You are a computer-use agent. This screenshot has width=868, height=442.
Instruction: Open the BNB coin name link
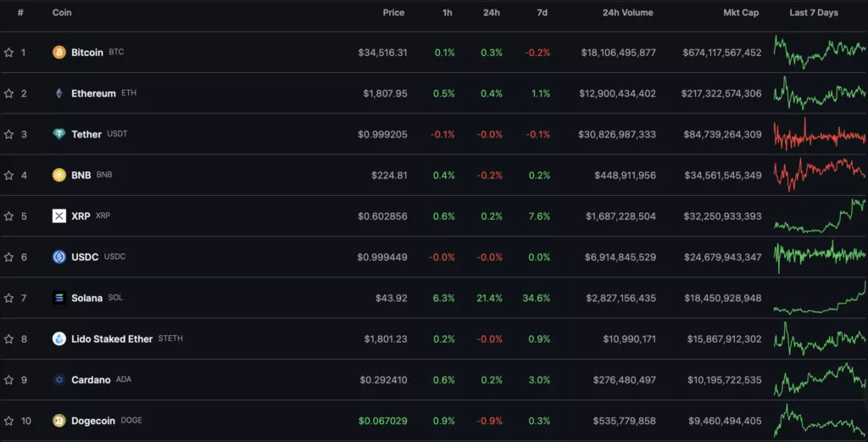pyautogui.click(x=81, y=175)
